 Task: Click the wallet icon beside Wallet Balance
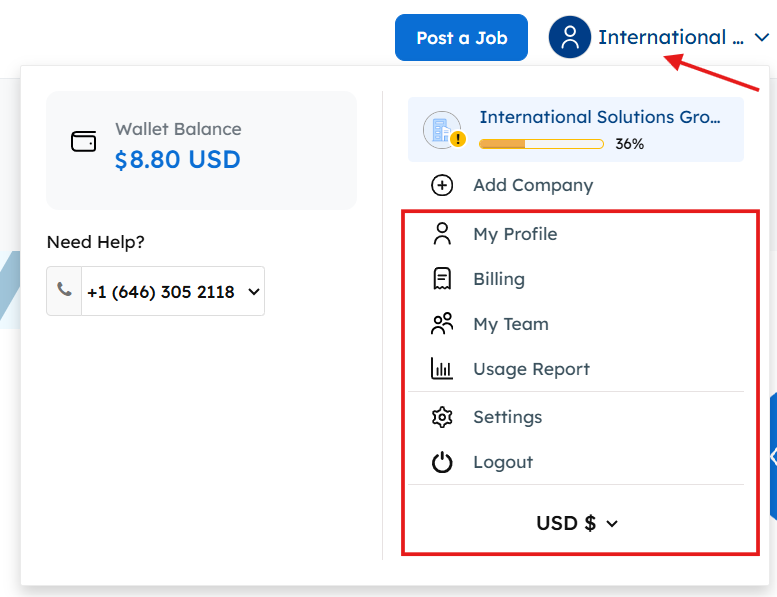point(84,142)
